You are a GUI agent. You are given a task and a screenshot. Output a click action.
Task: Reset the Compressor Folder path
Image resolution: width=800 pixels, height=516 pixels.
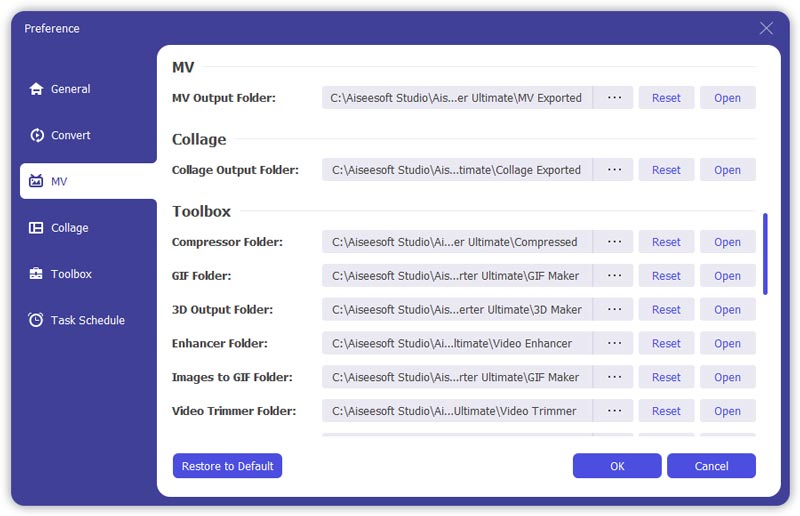click(666, 241)
